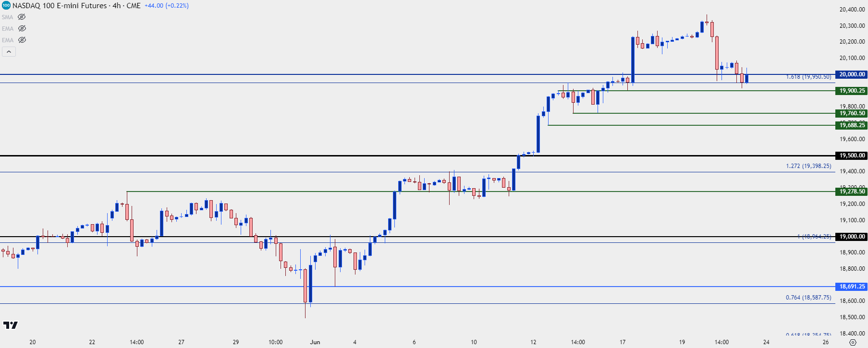Viewport: 868px width, 348px height.
Task: Click 19,600.00 on the price axis
Action: (852, 139)
